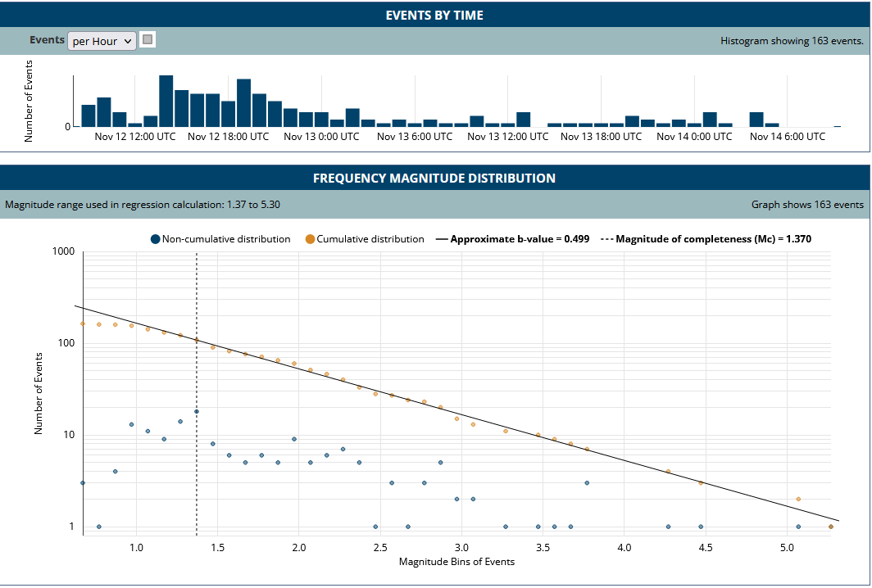Select the orange cumulative point near magnitude 5.1
The image size is (872, 588).
tap(798, 499)
